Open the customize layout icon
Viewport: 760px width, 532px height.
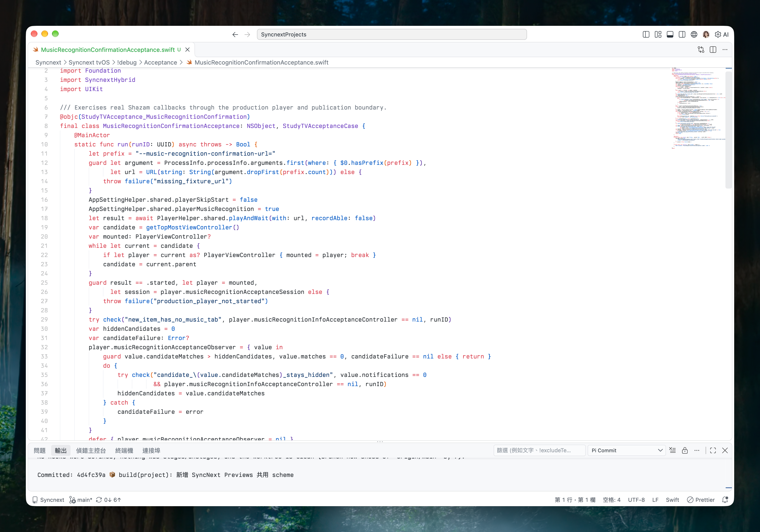(x=658, y=34)
